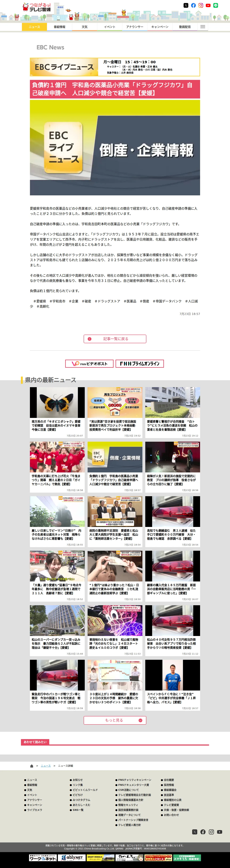The height and width of the screenshot is (868, 230).
Task: Open the X icon in the page header
Action: pos(186,5)
